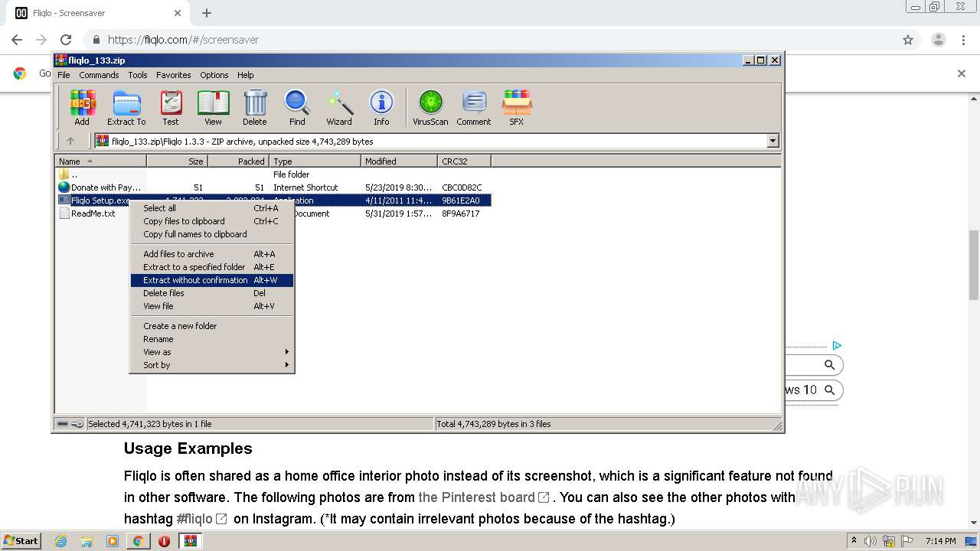980x551 pixels.
Task: Open the Tools menu
Action: click(138, 75)
